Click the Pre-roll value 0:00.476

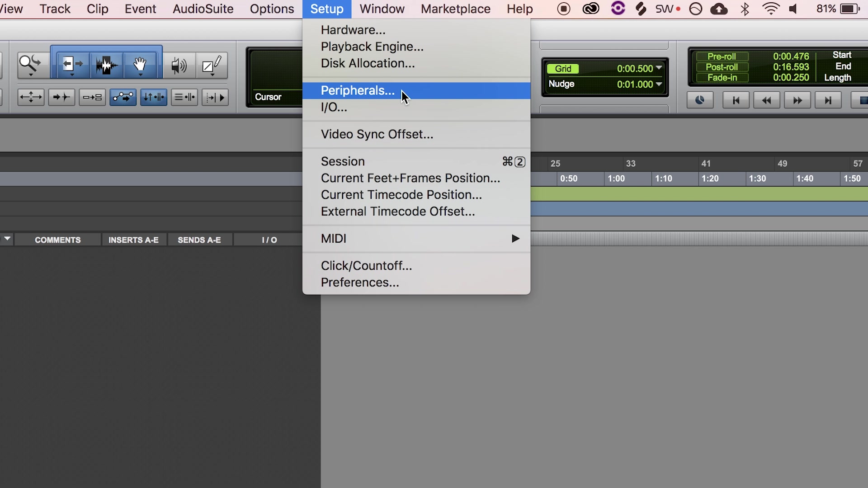click(791, 56)
